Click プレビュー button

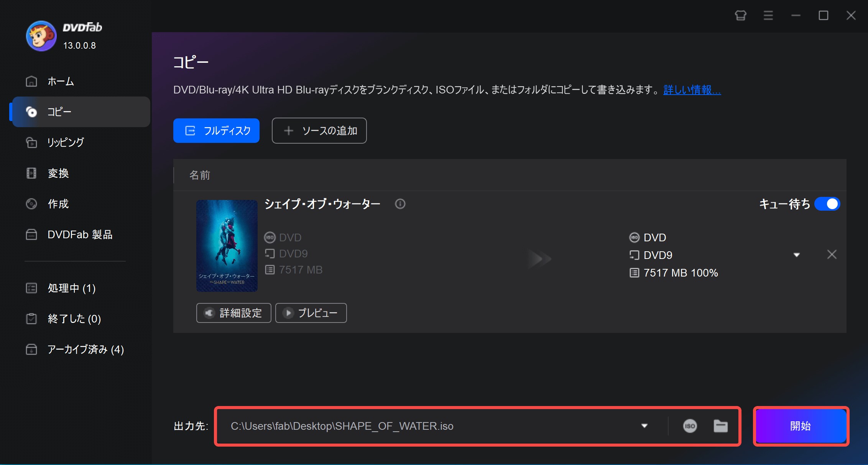[311, 313]
